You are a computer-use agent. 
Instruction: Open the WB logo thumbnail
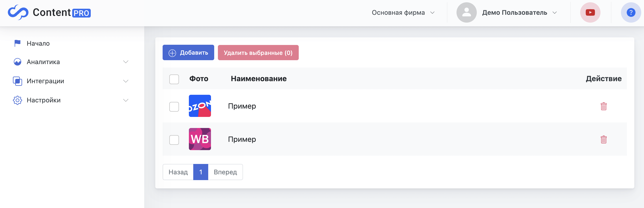pyautogui.click(x=200, y=139)
